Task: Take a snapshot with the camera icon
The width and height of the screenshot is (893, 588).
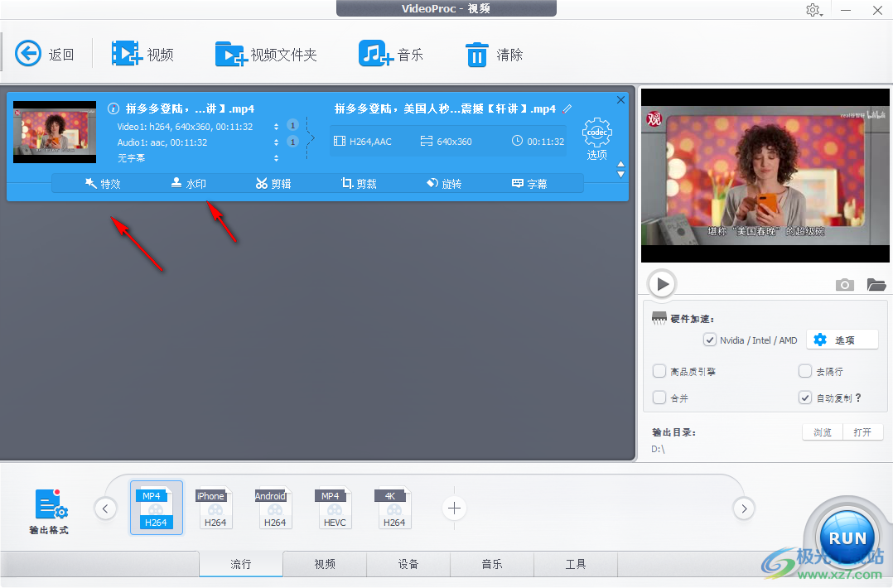Action: coord(844,284)
